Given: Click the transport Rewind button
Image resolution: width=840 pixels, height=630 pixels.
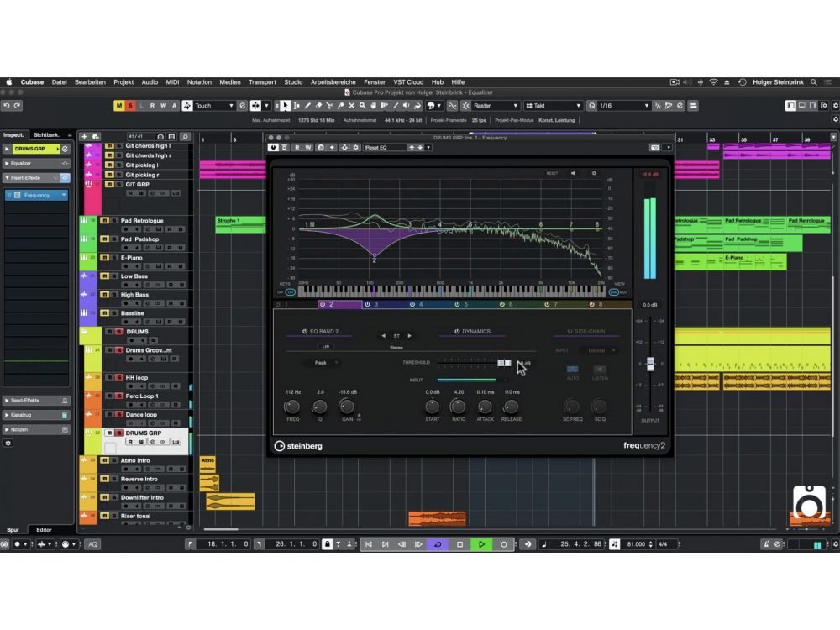Looking at the screenshot, I should [402, 544].
